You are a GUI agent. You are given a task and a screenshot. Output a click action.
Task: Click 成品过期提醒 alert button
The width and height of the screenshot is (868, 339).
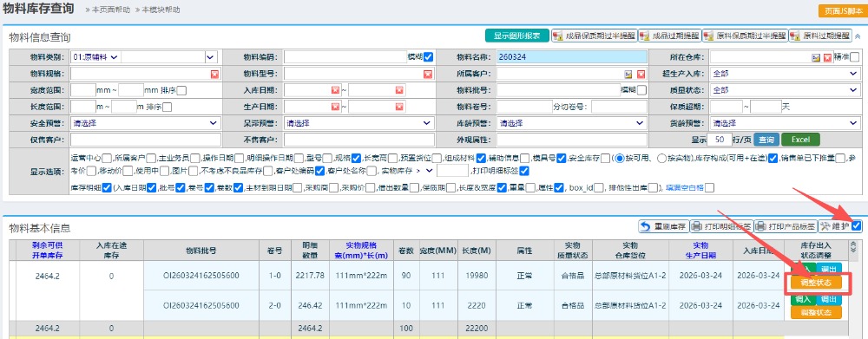tap(669, 36)
